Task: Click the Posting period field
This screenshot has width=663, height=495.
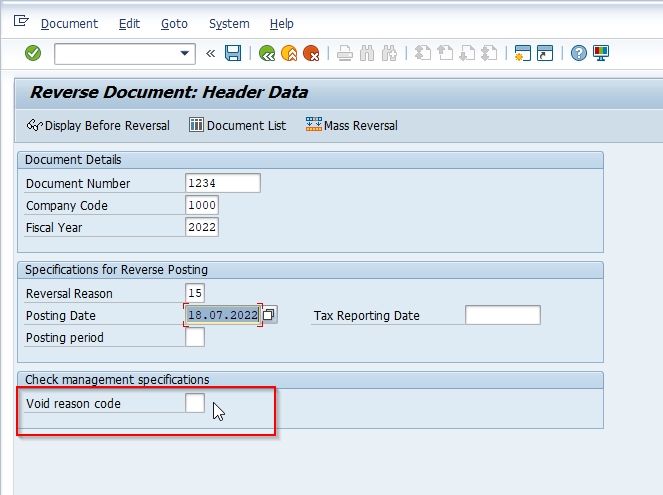Action: point(195,337)
